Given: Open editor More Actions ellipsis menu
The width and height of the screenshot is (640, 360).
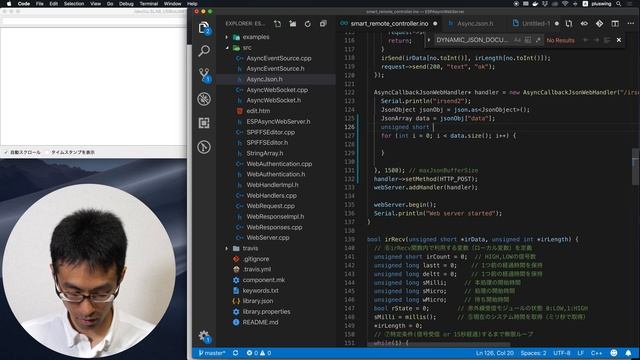Looking at the screenshot, I should pyautogui.click(x=630, y=24).
